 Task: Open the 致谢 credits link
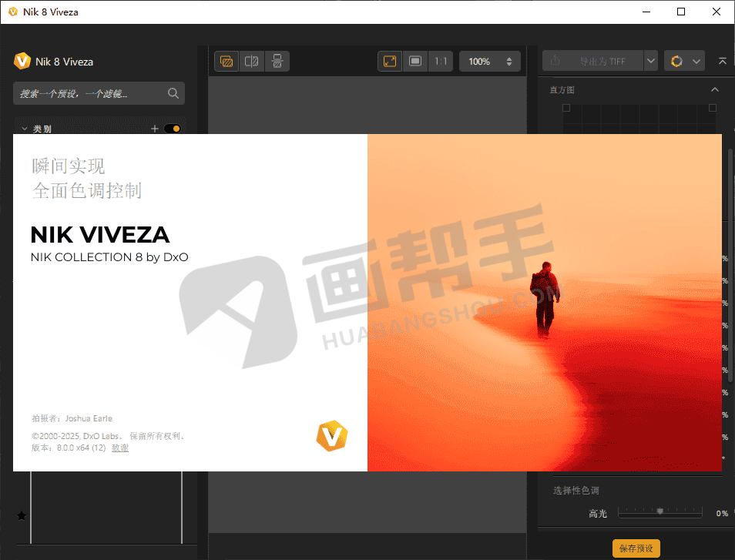(120, 448)
